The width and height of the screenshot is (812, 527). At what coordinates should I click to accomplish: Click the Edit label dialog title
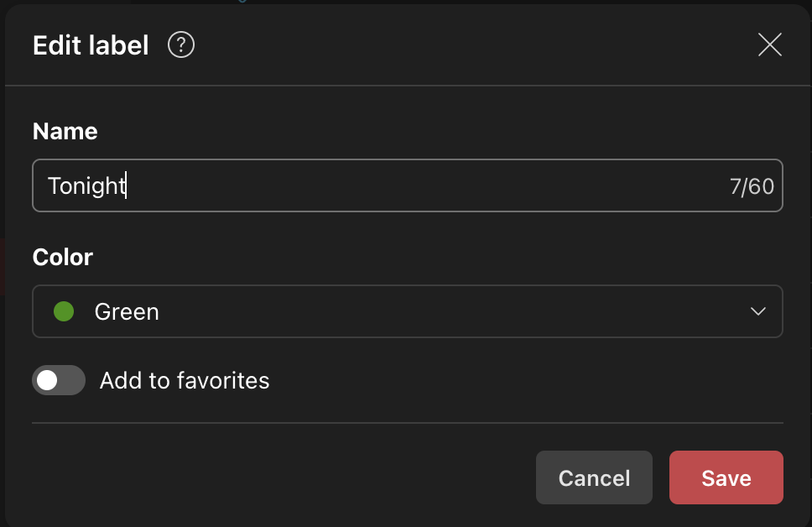point(91,45)
